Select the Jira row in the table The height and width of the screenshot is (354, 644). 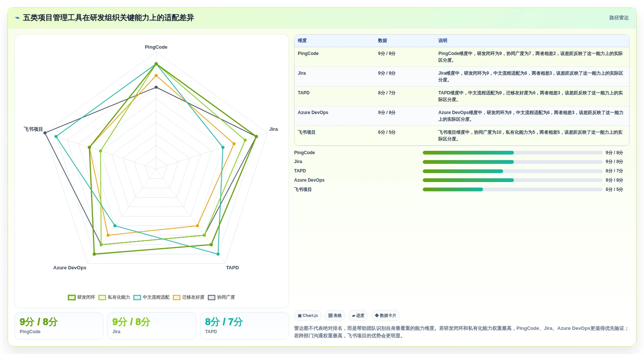click(462, 77)
